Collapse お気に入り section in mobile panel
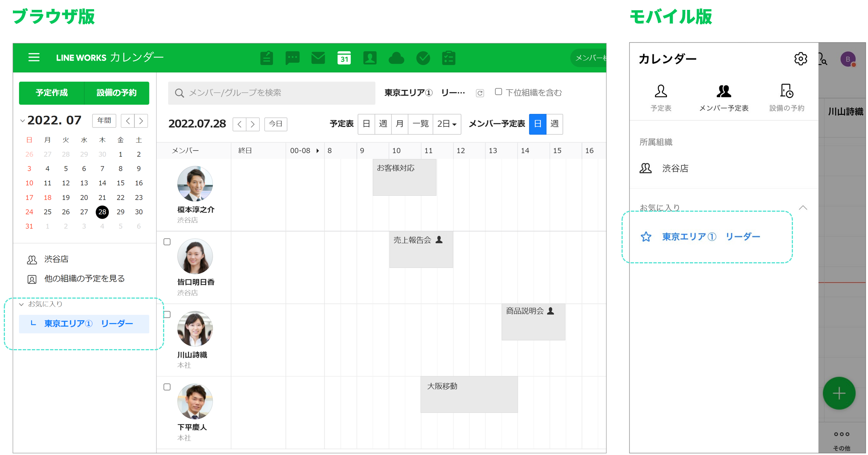Viewport: 868px width, 455px height. (802, 208)
